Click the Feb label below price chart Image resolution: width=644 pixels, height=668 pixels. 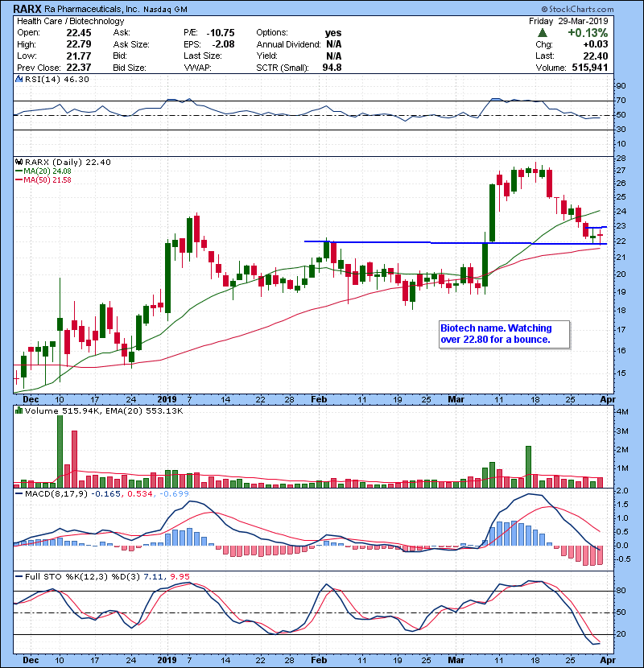tap(320, 399)
